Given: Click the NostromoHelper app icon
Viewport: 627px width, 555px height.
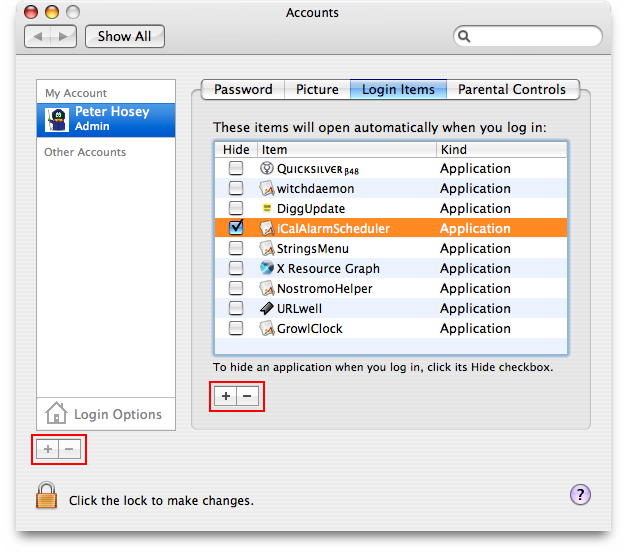Looking at the screenshot, I should coord(267,288).
